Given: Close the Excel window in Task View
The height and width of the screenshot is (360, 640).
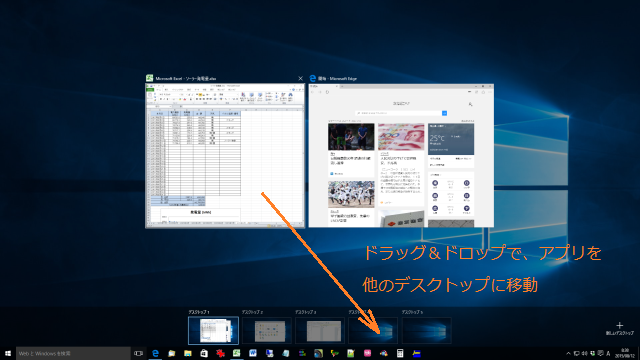Looking at the screenshot, I should tap(300, 78).
